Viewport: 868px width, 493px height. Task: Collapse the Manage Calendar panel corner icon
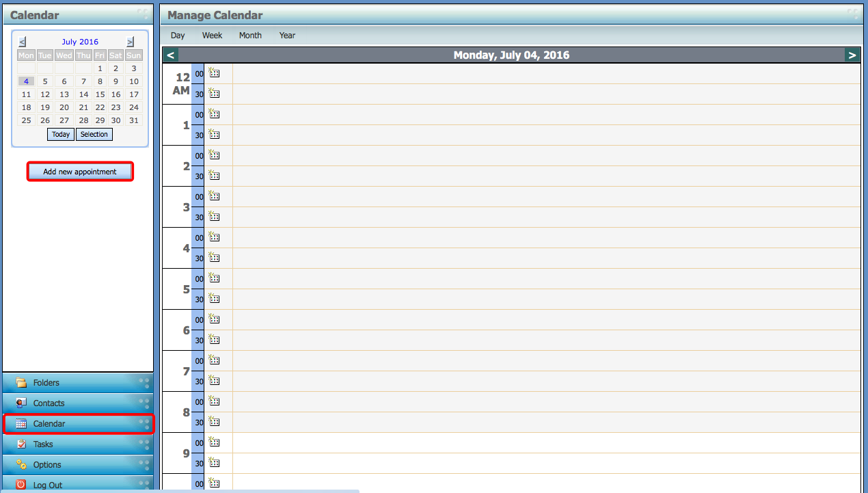(853, 14)
